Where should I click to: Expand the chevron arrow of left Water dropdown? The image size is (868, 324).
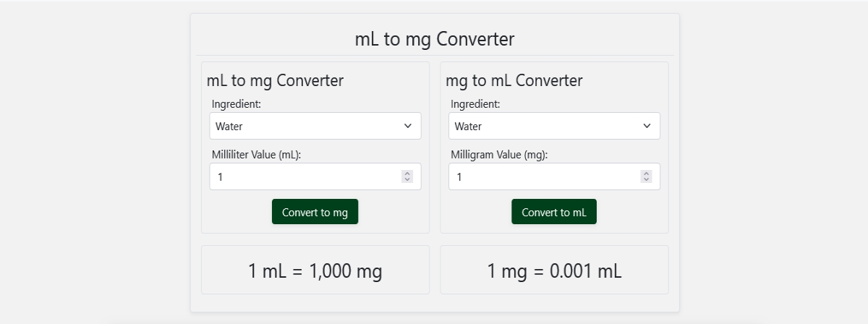407,126
